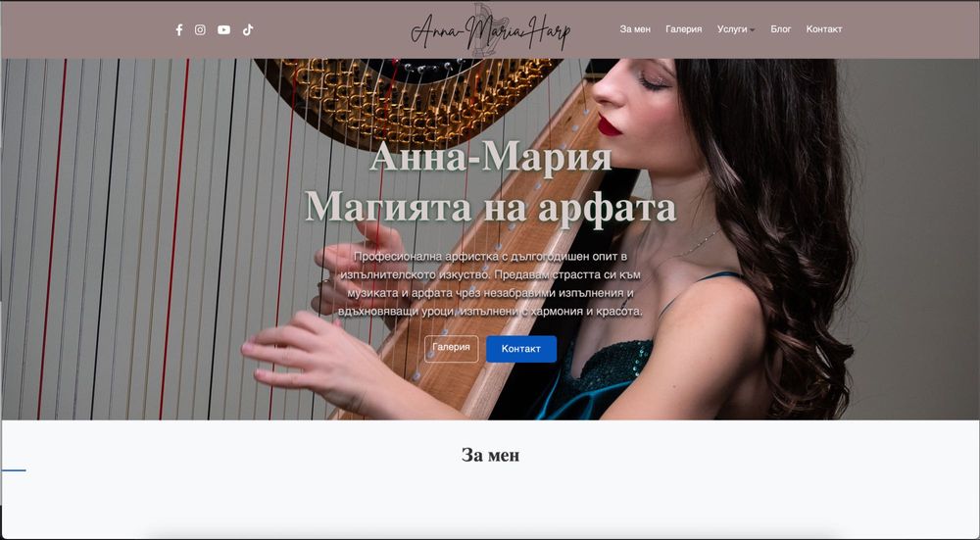The height and width of the screenshot is (540, 980).
Task: Select Контакт in the top navigation
Action: coord(824,29)
